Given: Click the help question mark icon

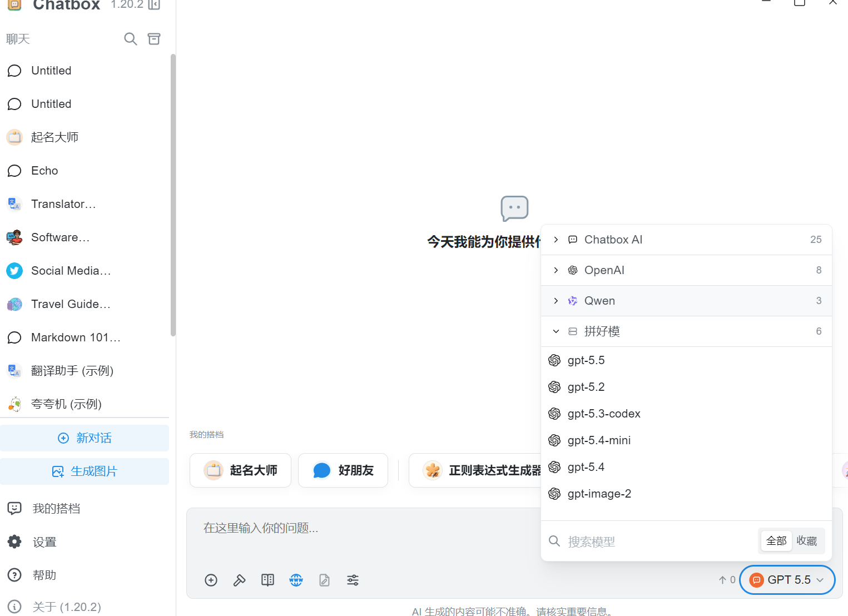Looking at the screenshot, I should (x=14, y=575).
